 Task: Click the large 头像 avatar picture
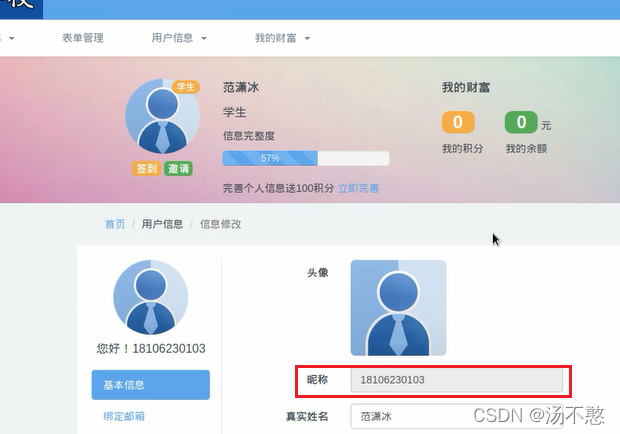click(x=399, y=308)
